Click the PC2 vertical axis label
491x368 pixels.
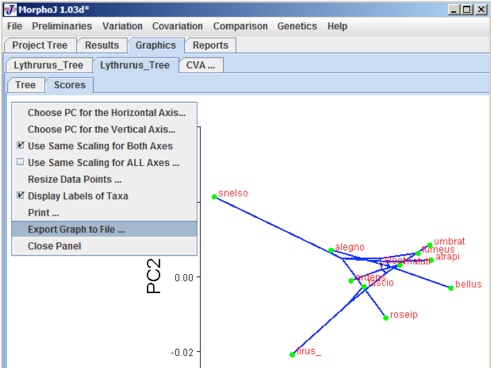tap(154, 276)
